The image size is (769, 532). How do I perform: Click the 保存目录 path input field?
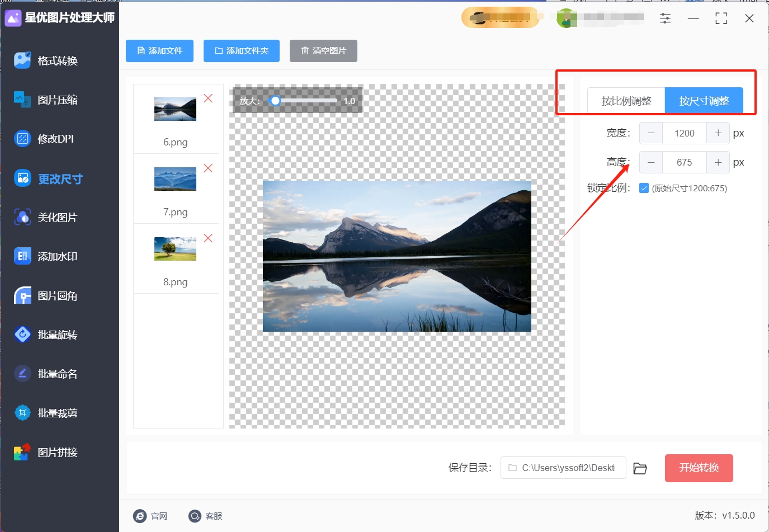click(x=563, y=468)
